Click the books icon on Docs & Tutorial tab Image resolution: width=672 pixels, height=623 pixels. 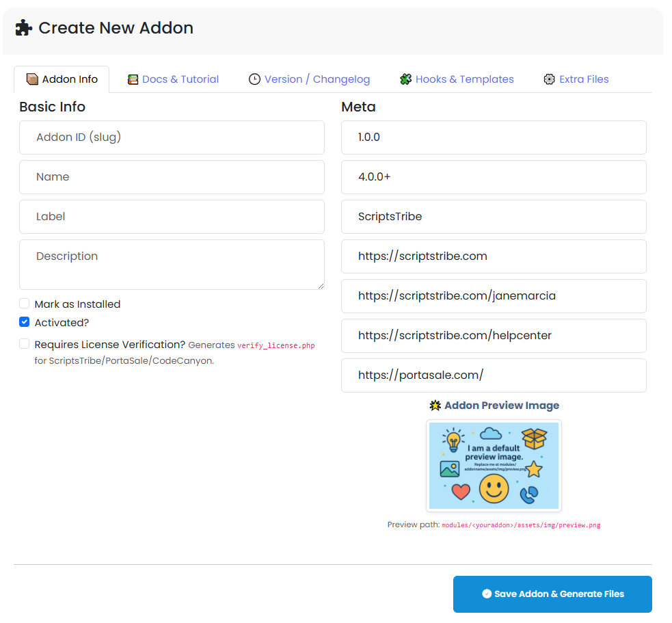pyautogui.click(x=133, y=79)
